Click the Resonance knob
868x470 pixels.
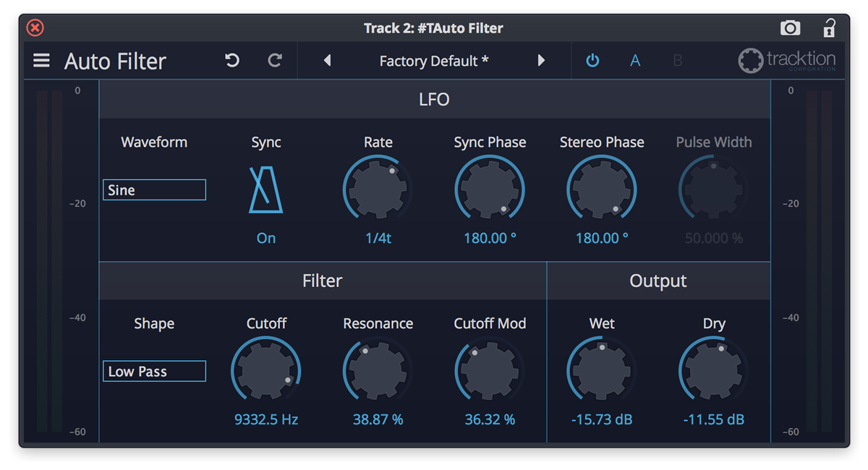pos(378,370)
